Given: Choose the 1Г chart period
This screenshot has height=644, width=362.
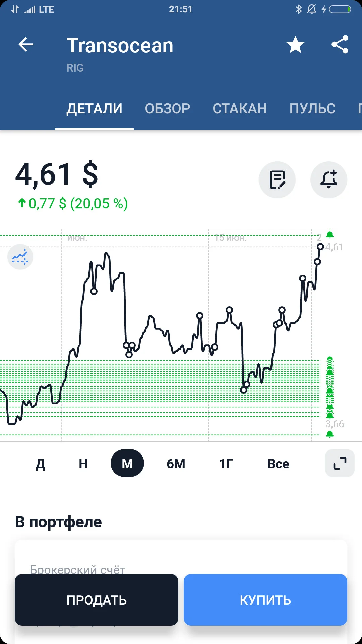Looking at the screenshot, I should click(x=226, y=464).
